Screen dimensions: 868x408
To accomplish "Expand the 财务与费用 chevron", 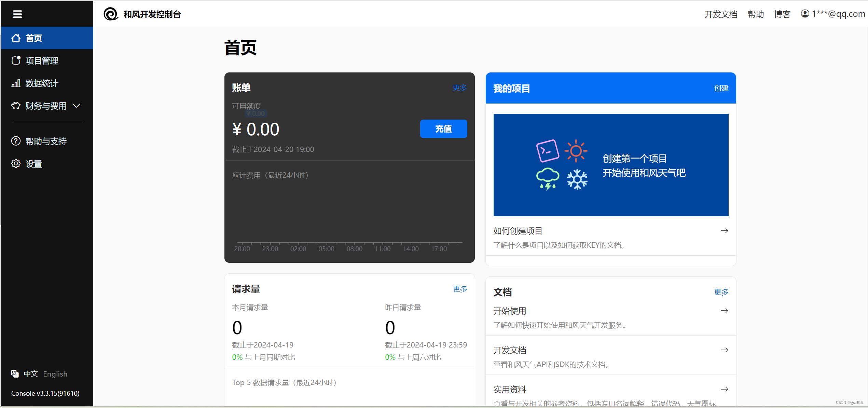I will 77,106.
